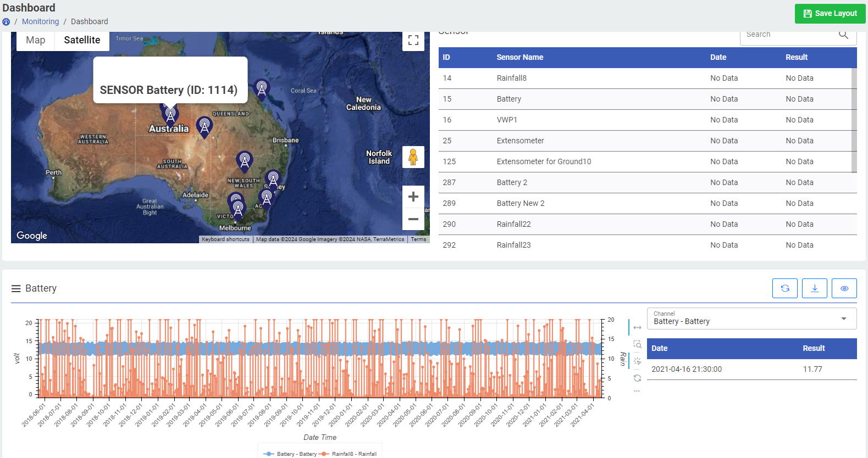Viewport: 868px width, 458px height.
Task: Toggle Rainfall8 - Rainfall series in chart legend
Action: tap(349, 454)
